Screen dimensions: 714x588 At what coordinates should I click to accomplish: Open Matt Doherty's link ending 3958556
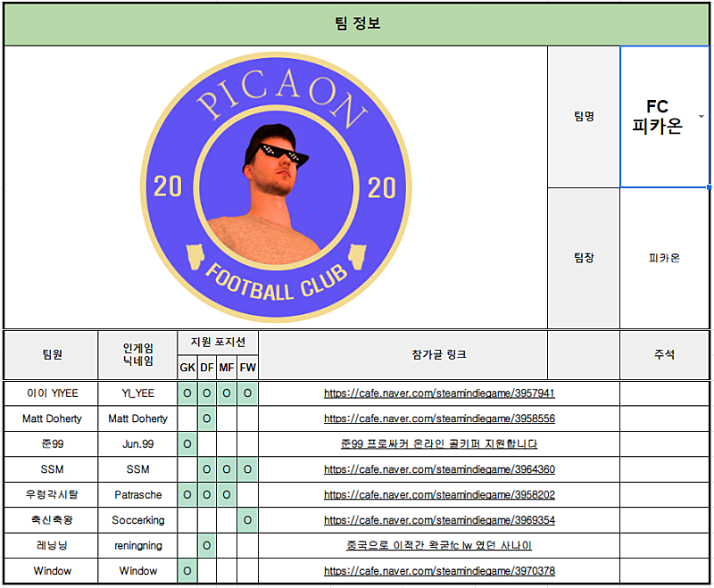tap(439, 418)
